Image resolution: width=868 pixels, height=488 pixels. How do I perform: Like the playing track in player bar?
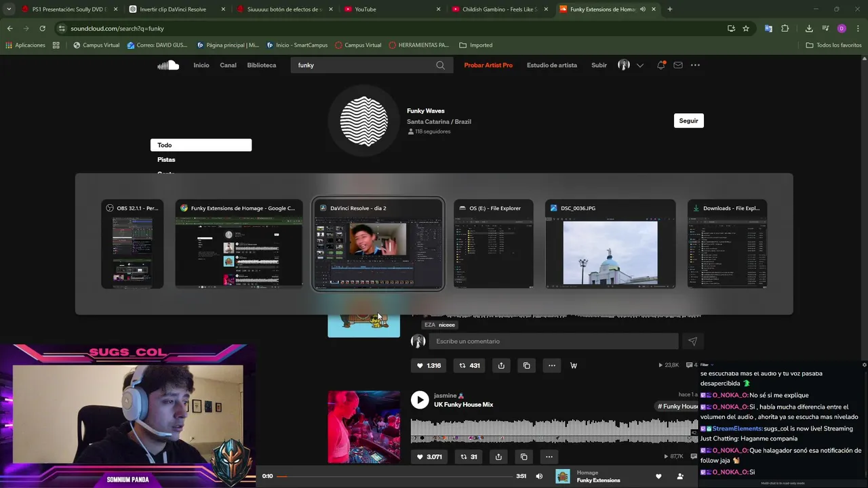658,476
